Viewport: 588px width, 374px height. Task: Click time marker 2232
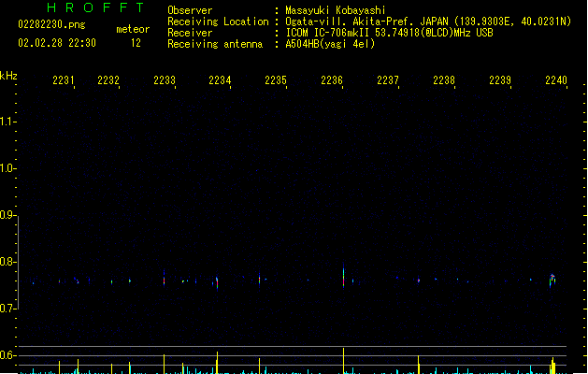[x=108, y=80]
